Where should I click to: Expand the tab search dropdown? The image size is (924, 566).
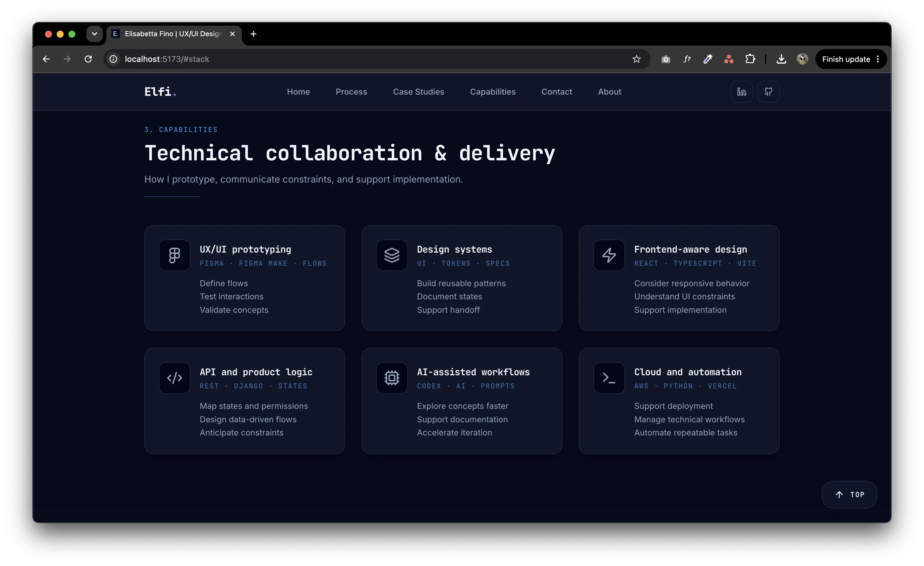pyautogui.click(x=95, y=34)
